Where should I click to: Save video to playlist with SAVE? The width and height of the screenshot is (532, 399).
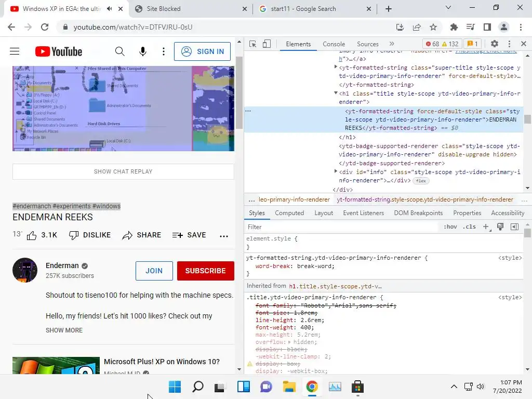(x=189, y=235)
